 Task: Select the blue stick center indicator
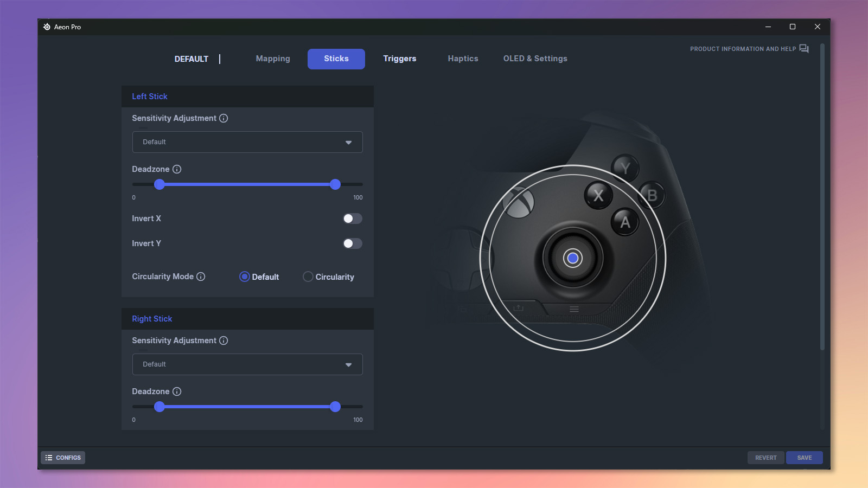[573, 258]
